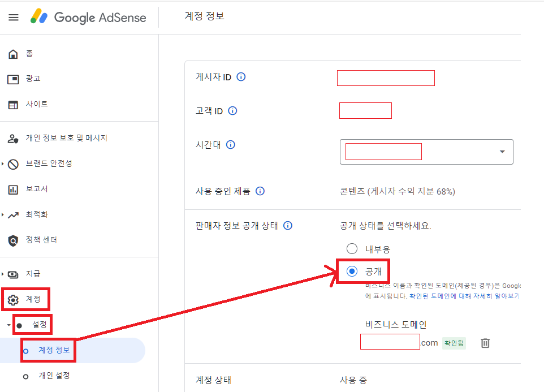The width and height of the screenshot is (544, 392).
Task: Click the 판매자 정보 공개 상태 info icon
Action: click(288, 226)
